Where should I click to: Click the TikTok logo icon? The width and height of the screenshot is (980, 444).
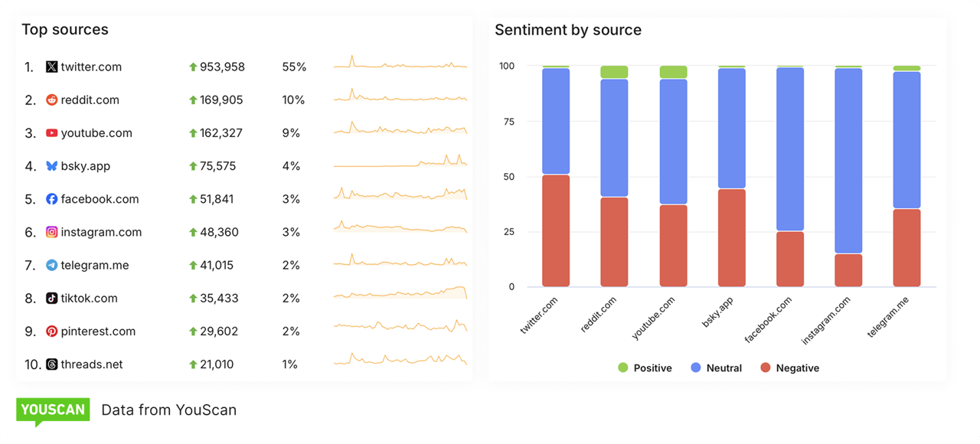51,298
